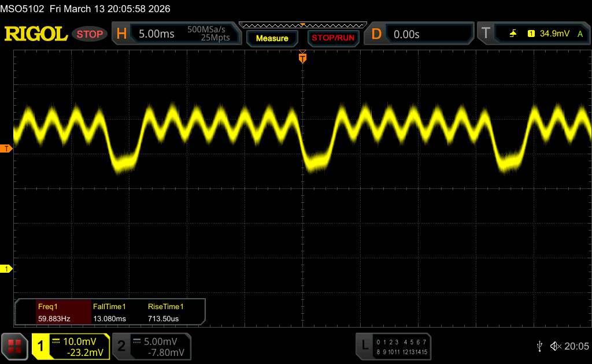Open the function navigation grid icon
The height and width of the screenshot is (364, 592).
click(x=15, y=346)
